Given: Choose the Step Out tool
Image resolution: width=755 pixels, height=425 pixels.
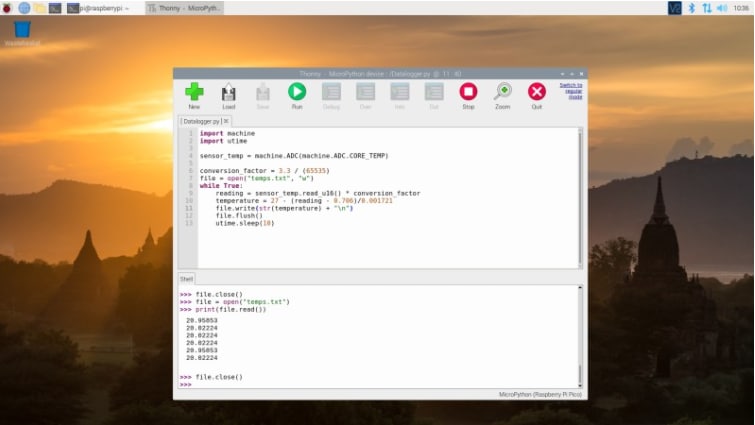Looking at the screenshot, I should [x=434, y=95].
